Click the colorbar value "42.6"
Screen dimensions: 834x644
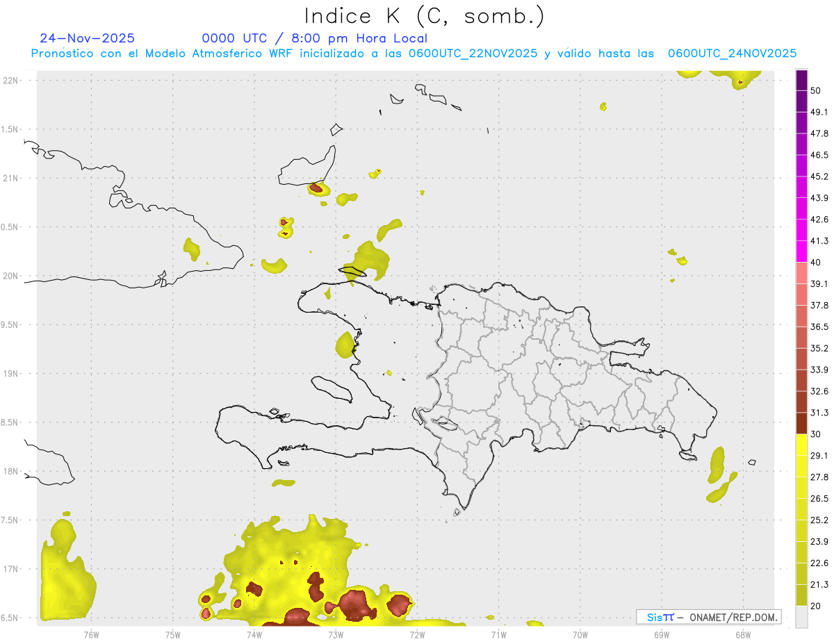click(x=819, y=220)
